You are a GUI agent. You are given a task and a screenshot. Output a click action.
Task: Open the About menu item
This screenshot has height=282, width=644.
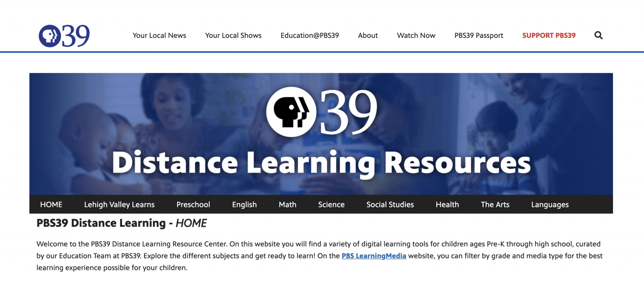(368, 35)
